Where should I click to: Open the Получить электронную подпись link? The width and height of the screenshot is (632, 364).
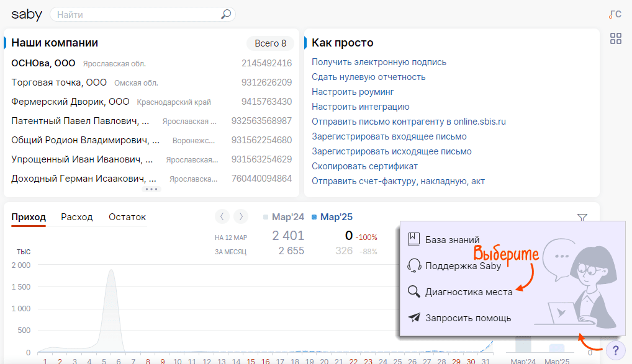[x=379, y=62]
